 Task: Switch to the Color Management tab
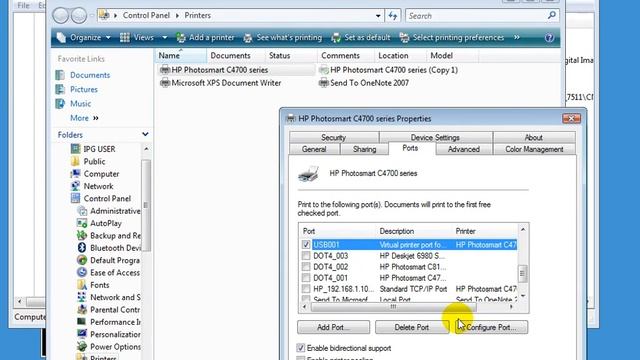[x=534, y=149]
